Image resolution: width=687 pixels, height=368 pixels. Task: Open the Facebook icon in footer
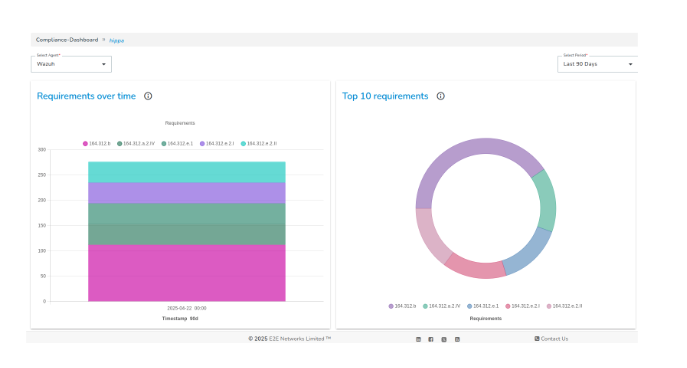coord(431,340)
